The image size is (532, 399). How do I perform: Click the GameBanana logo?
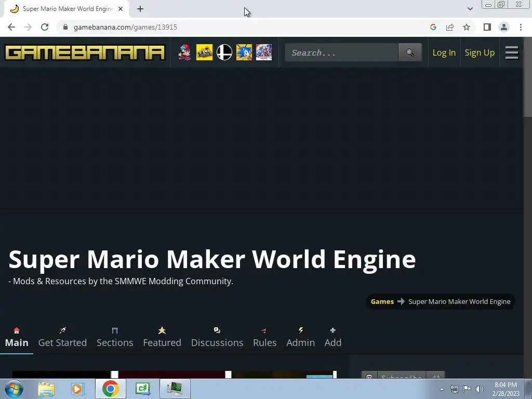[x=85, y=52]
